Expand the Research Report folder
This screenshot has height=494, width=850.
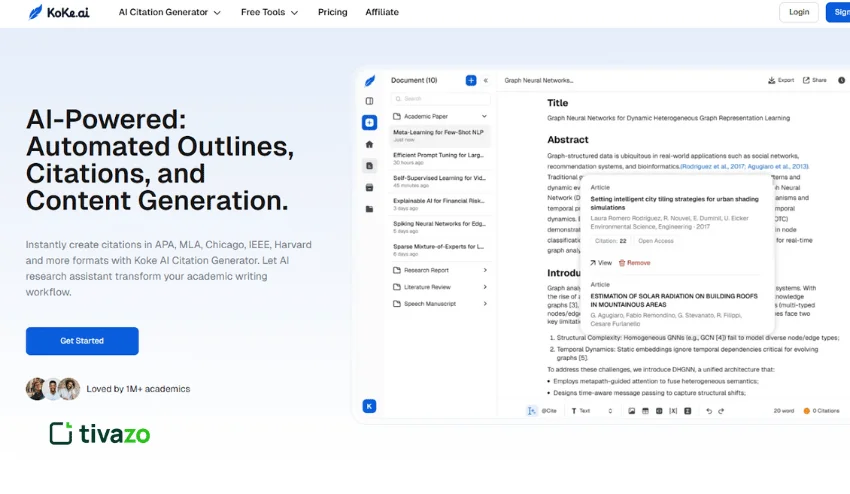[440, 270]
